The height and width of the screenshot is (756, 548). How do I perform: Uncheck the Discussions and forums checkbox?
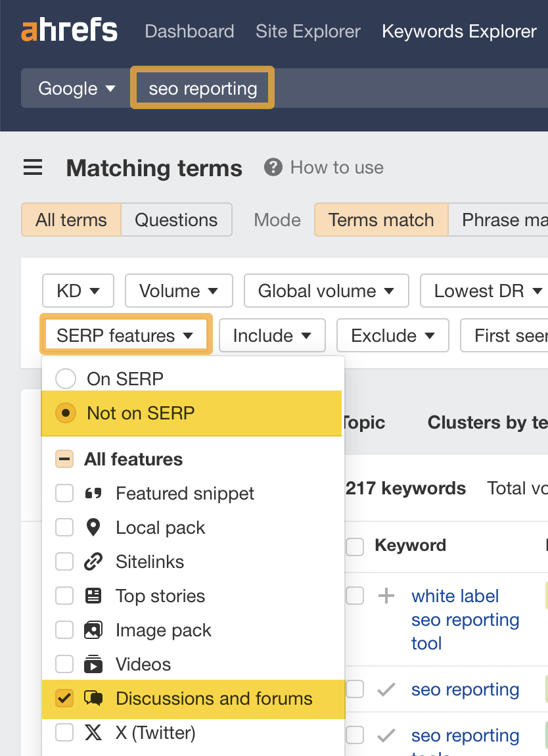click(x=64, y=699)
